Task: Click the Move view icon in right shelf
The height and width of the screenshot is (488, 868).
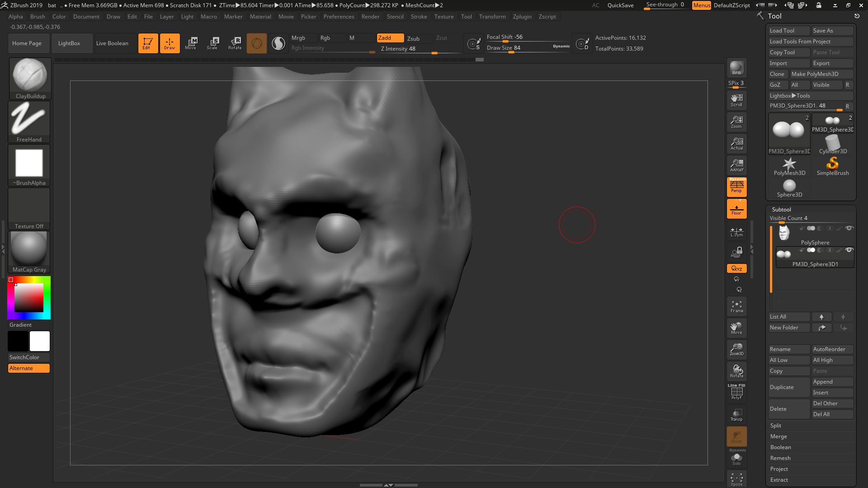Action: pyautogui.click(x=736, y=328)
